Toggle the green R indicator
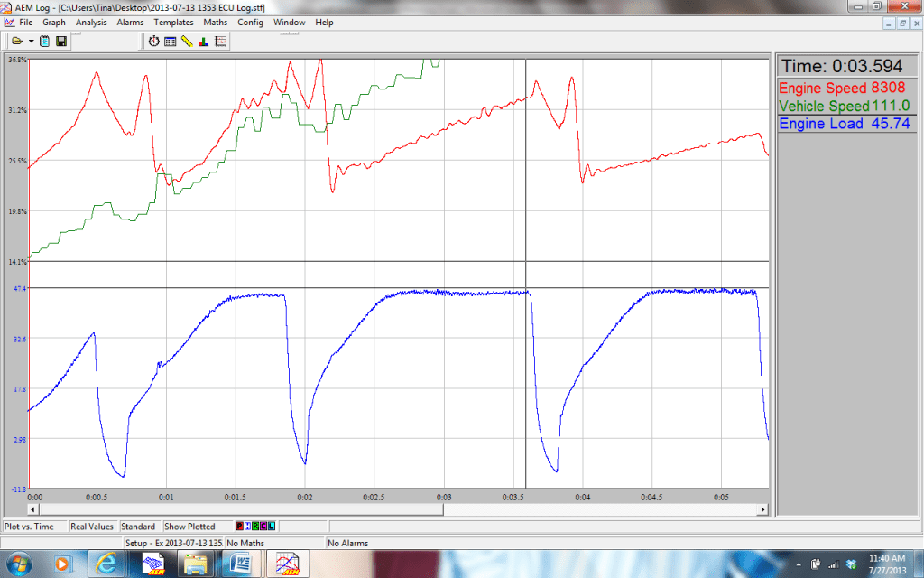Viewport: 924px width, 578px height. click(255, 527)
